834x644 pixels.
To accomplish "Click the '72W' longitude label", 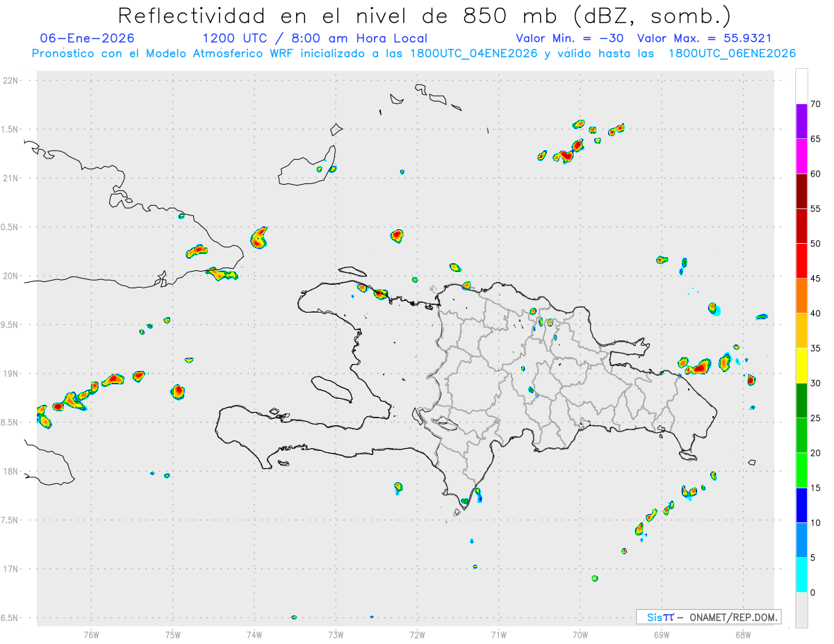I will pyautogui.click(x=417, y=634).
